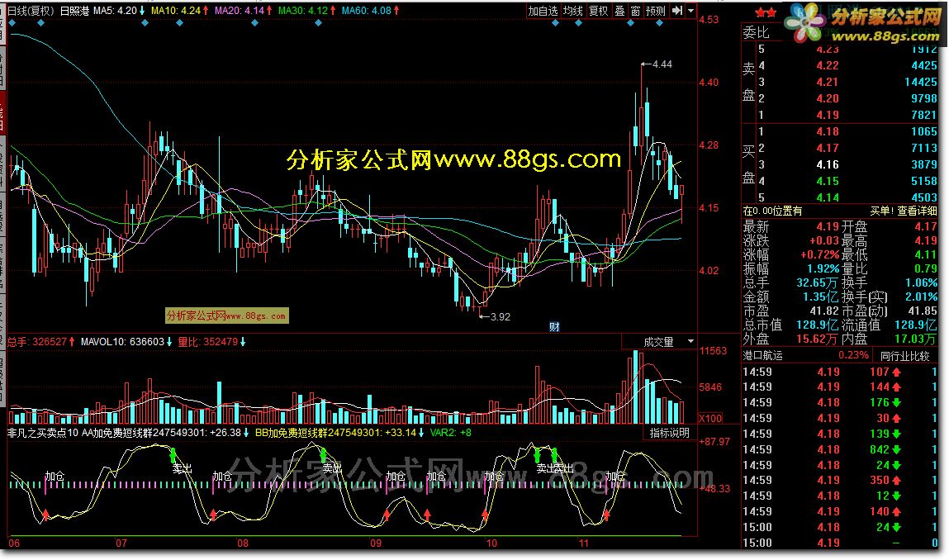Screen dimensions: 949x560
Task: Click the 11 month label on time axis
Action: coord(583,543)
